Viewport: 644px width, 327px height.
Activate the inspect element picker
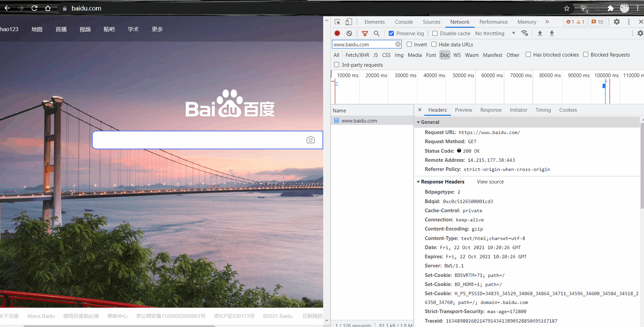tap(337, 22)
